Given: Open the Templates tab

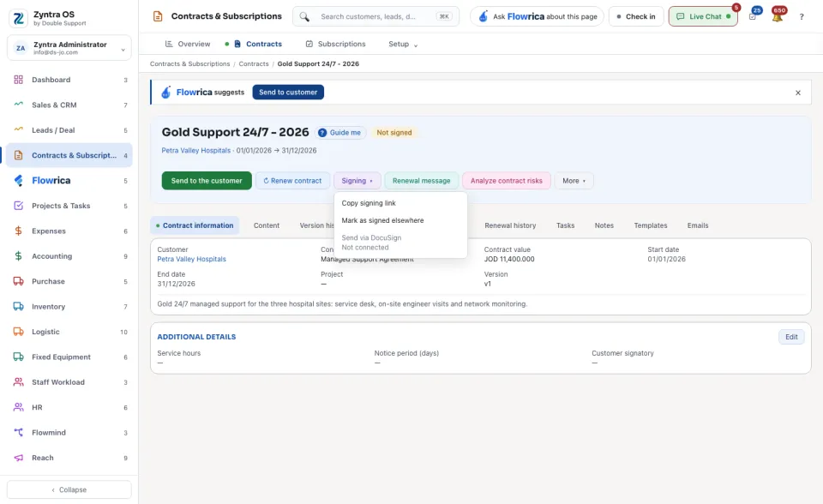Looking at the screenshot, I should point(651,225).
